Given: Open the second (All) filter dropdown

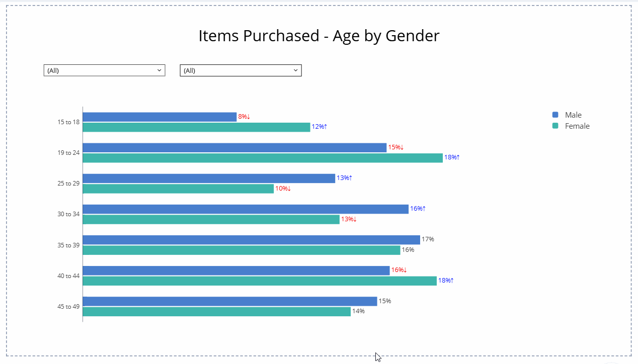Looking at the screenshot, I should [x=241, y=70].
